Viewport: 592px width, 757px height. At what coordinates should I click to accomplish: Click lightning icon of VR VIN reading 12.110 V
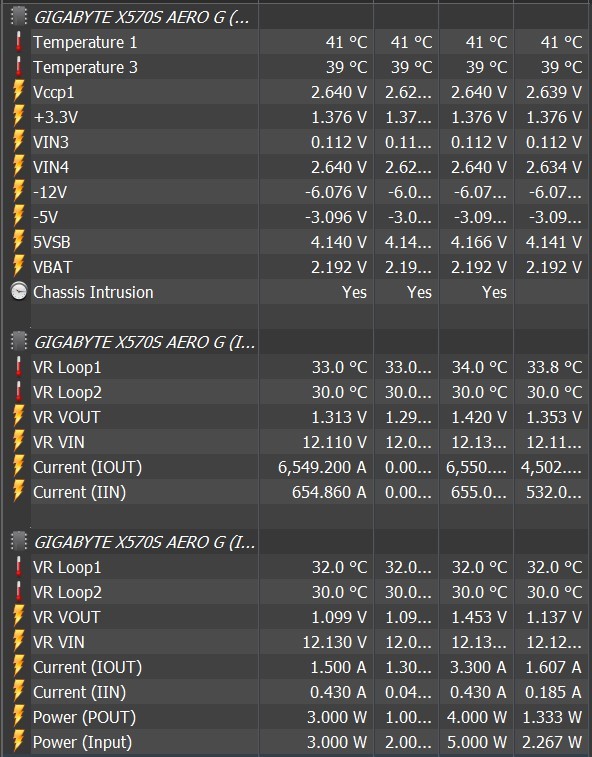18,442
